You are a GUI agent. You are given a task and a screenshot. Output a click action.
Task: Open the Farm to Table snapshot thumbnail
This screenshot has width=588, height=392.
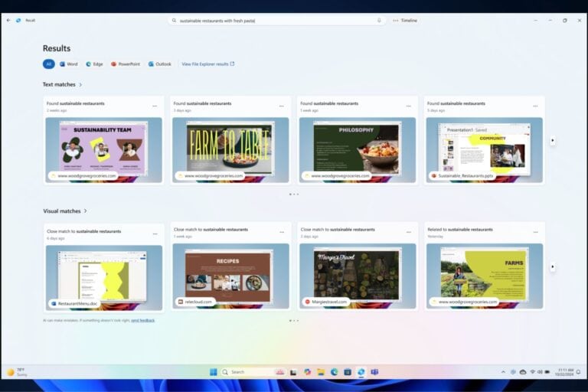pos(230,150)
